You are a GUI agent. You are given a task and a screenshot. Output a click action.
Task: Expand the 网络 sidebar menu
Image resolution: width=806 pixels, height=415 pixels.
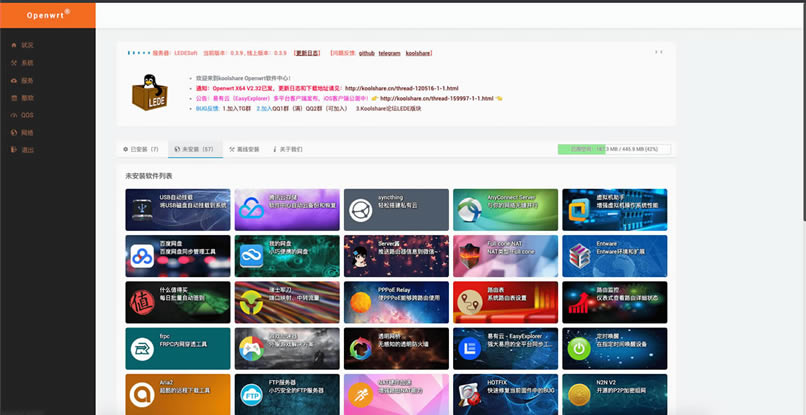point(27,132)
